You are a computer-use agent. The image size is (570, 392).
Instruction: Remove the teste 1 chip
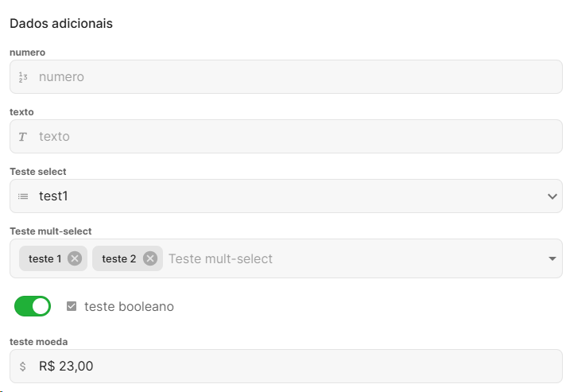click(x=75, y=258)
